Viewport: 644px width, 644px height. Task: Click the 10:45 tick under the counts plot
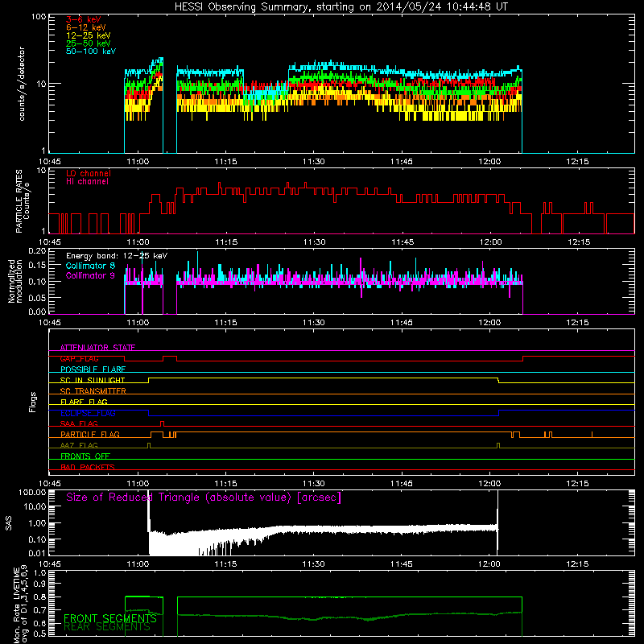pyautogui.click(x=50, y=162)
